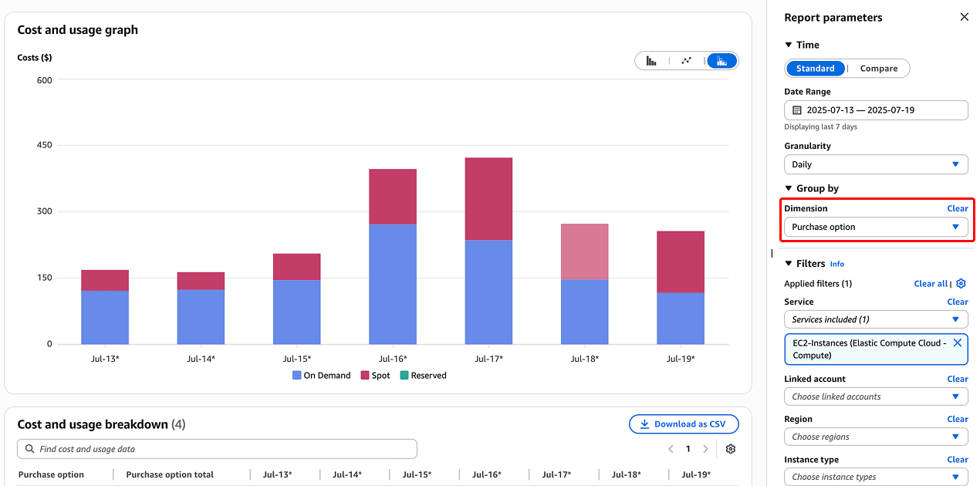
Task: Remove the EC2-Instances service filter
Action: coord(958,343)
